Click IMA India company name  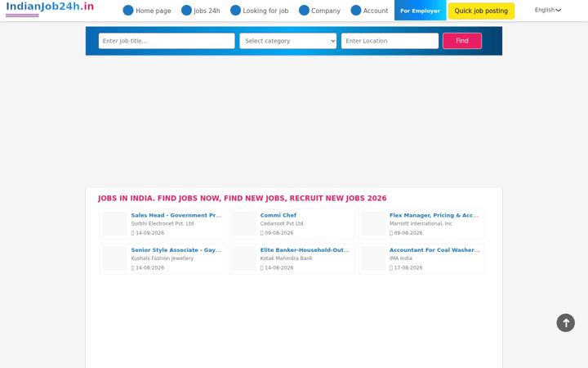click(x=400, y=258)
